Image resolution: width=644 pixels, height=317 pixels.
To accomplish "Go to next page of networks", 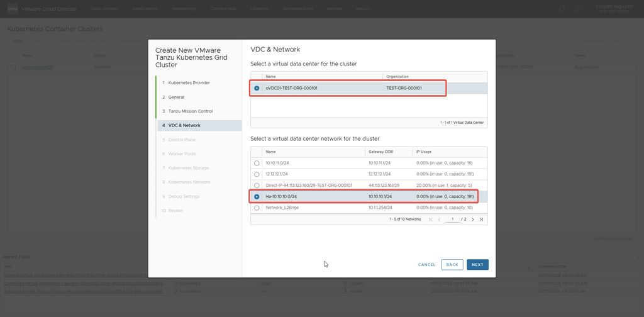I will [473, 220].
